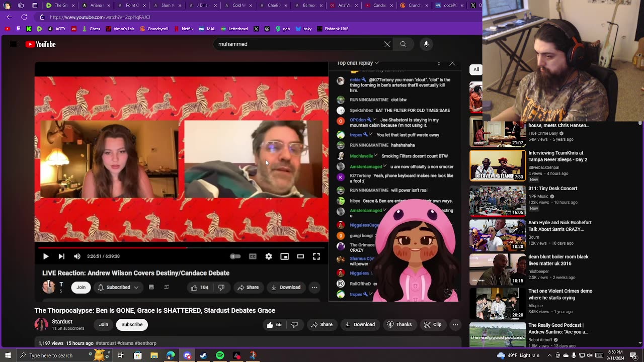Open more actions next to Clip
This screenshot has height=362, width=644.
(455, 325)
